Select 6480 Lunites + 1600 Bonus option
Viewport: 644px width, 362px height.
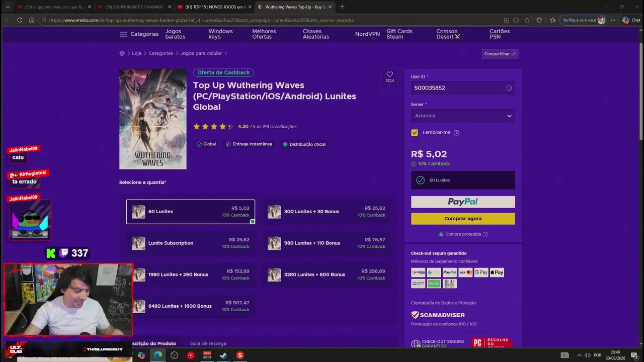tap(191, 306)
